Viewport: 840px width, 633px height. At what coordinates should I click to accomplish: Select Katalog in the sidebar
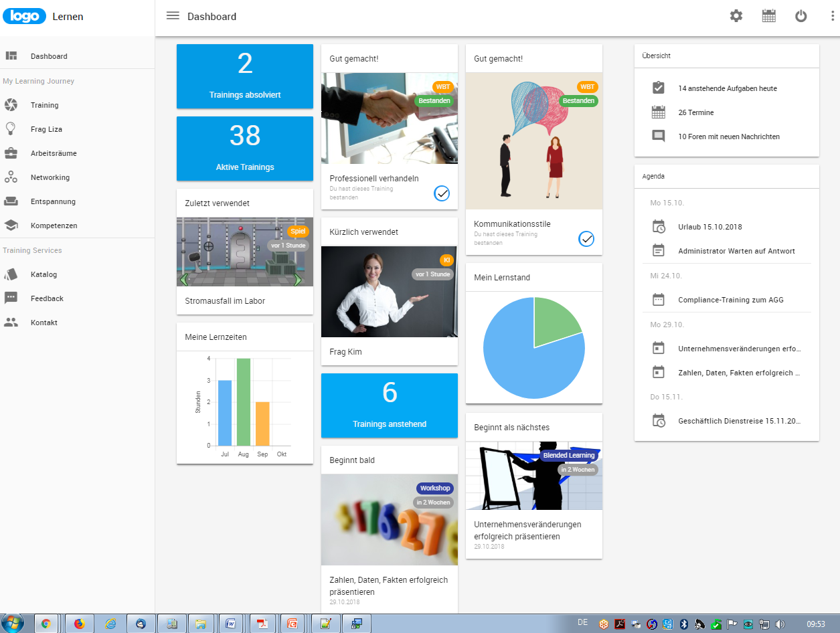tap(44, 274)
